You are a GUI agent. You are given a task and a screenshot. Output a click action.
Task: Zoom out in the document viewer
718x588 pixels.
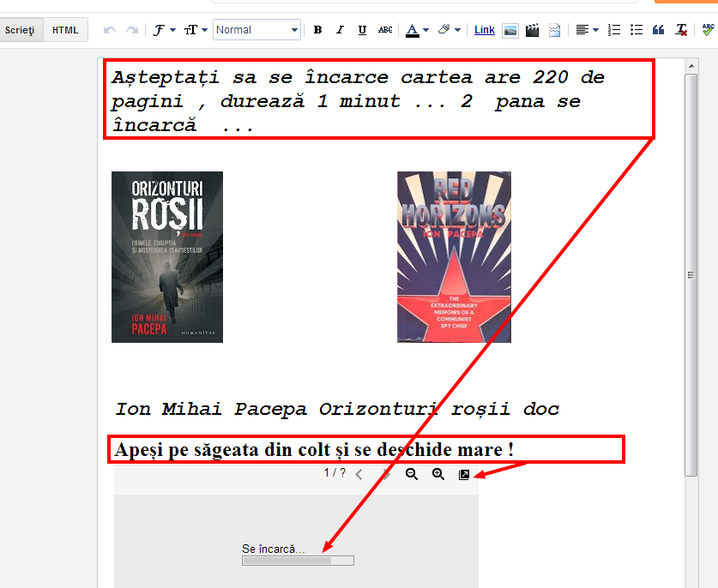[412, 474]
